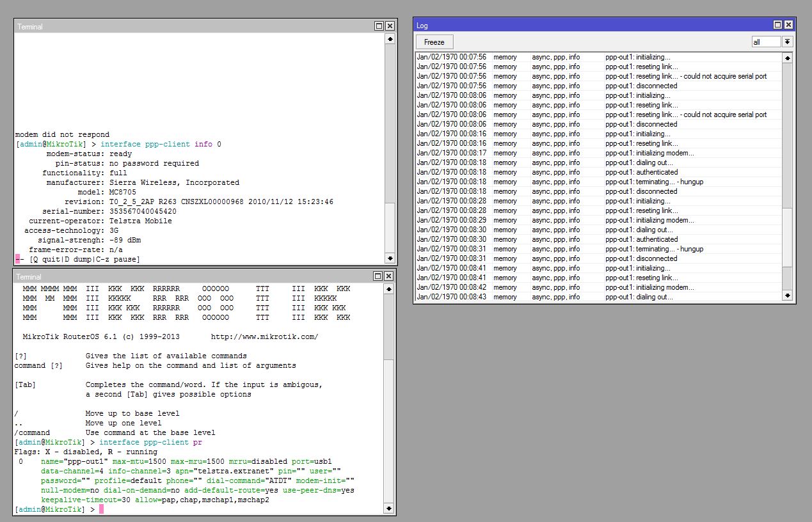812x522 pixels.
Task: Close the Terminal showing modem-status output
Action: click(389, 26)
